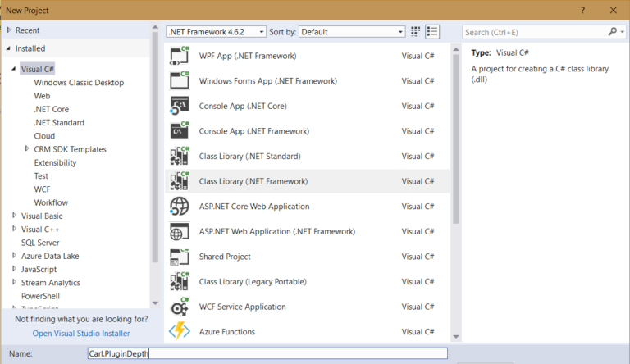Viewport: 630px width, 364px height.
Task: Select Azure Functions template text
Action: click(227, 332)
